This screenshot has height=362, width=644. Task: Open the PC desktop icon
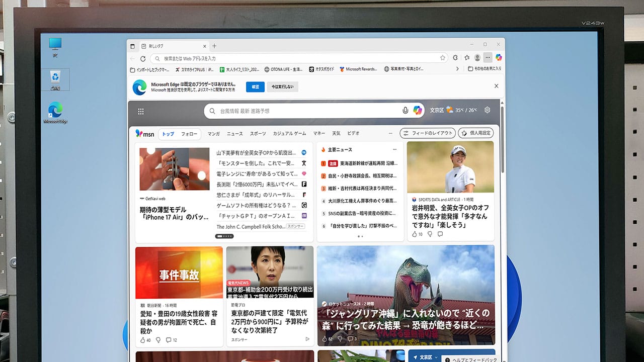click(x=55, y=47)
